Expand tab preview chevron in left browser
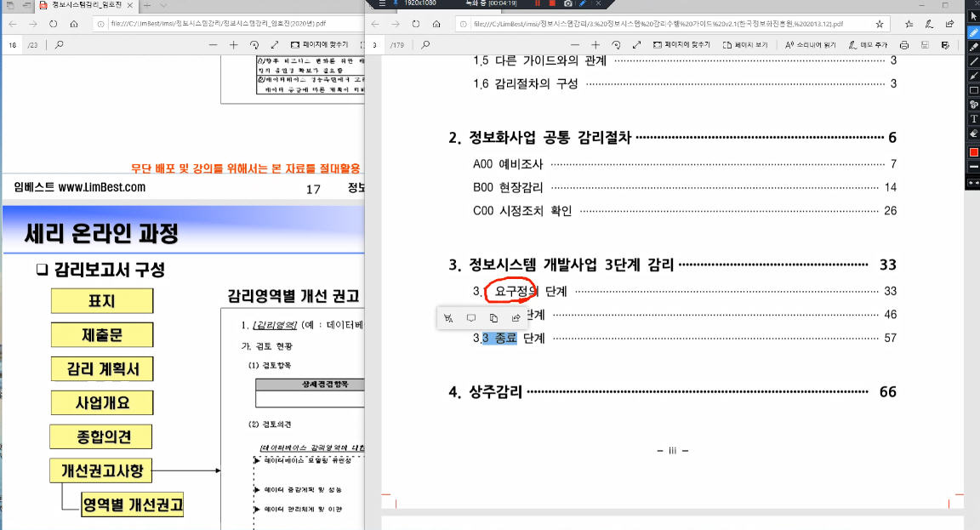This screenshot has height=530, width=980. click(163, 5)
